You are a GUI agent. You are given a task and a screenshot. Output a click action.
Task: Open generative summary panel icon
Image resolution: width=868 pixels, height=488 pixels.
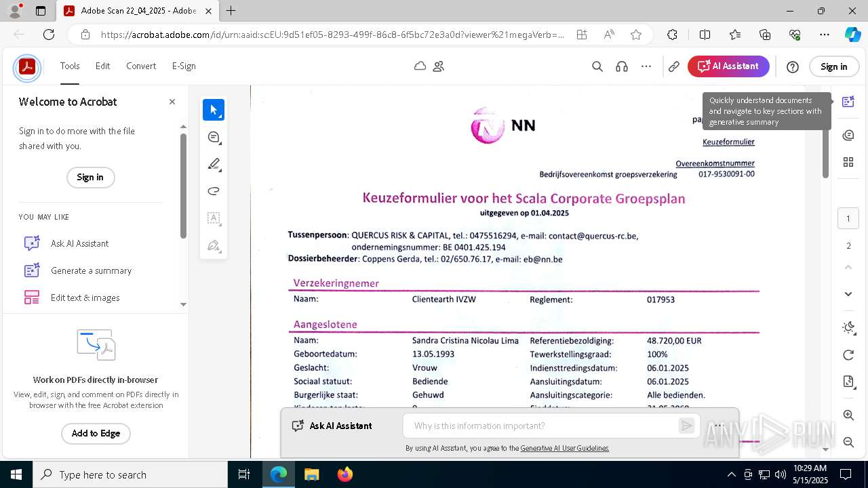848,102
